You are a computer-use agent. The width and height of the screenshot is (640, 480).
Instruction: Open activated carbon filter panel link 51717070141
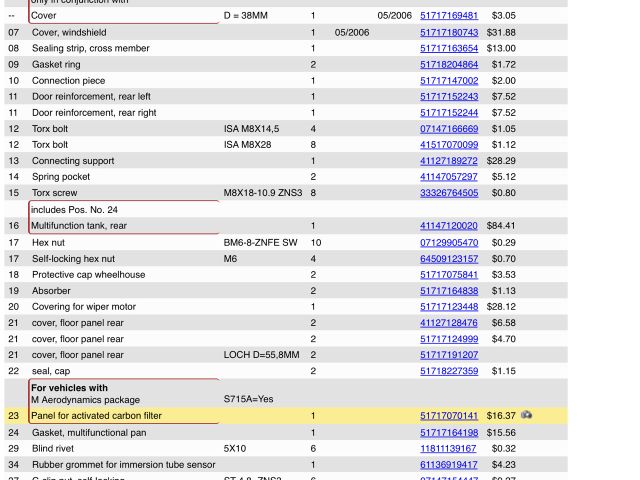click(448, 416)
